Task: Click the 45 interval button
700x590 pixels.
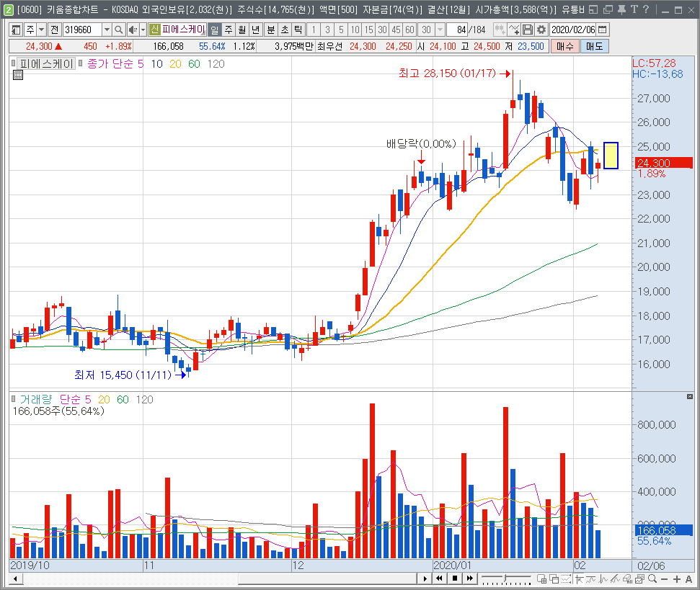Action: pos(396,30)
